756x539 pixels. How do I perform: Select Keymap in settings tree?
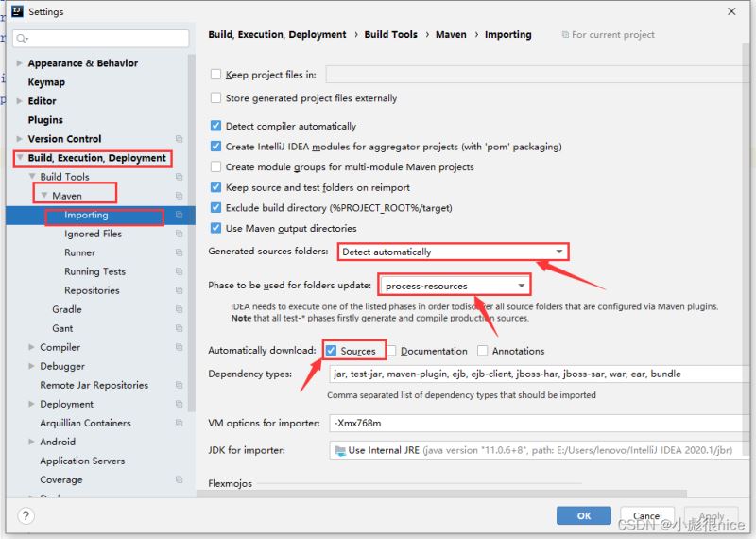pos(46,82)
